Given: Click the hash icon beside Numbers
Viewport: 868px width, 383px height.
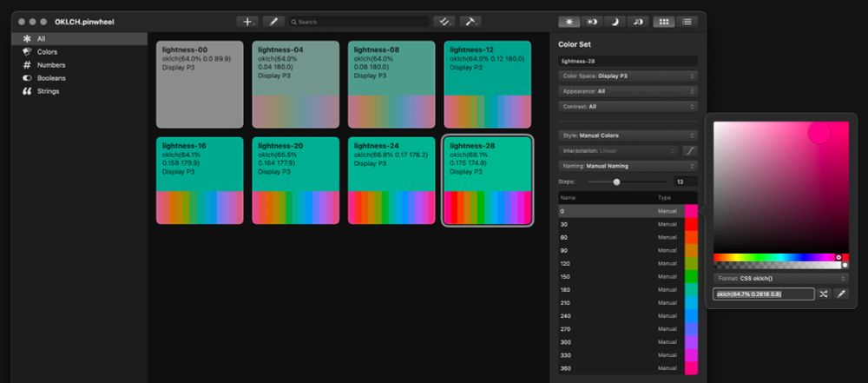Looking at the screenshot, I should click(x=27, y=65).
